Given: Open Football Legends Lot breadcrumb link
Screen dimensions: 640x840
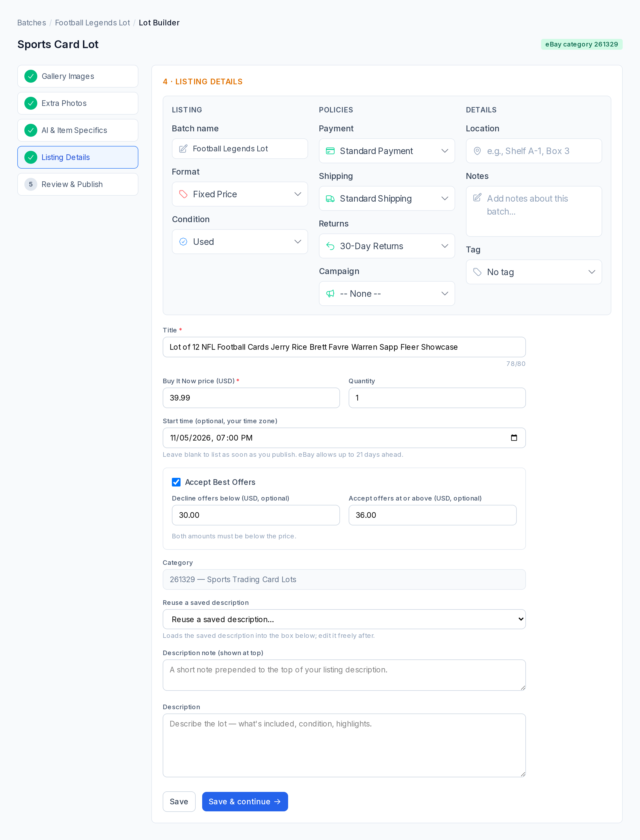Looking at the screenshot, I should point(93,23).
